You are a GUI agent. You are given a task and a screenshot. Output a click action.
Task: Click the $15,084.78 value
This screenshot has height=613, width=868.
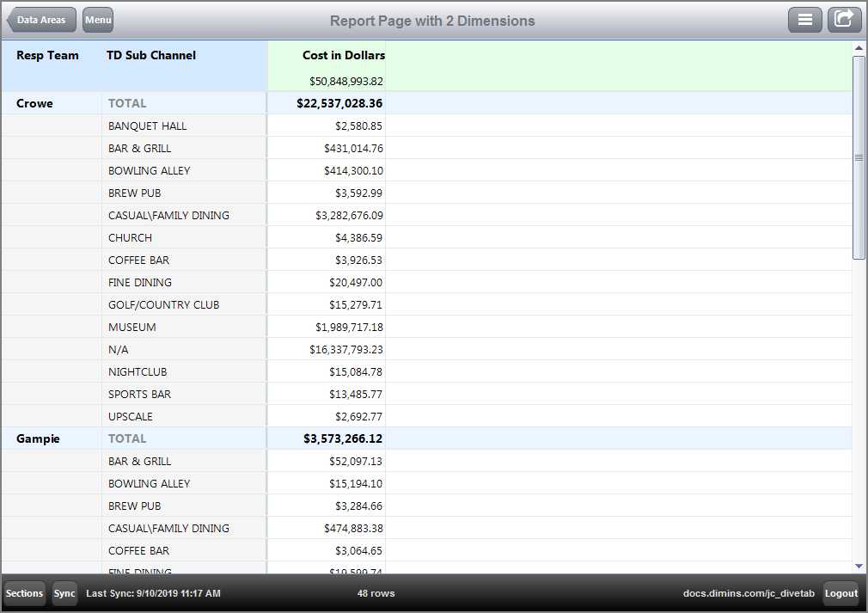(x=356, y=372)
